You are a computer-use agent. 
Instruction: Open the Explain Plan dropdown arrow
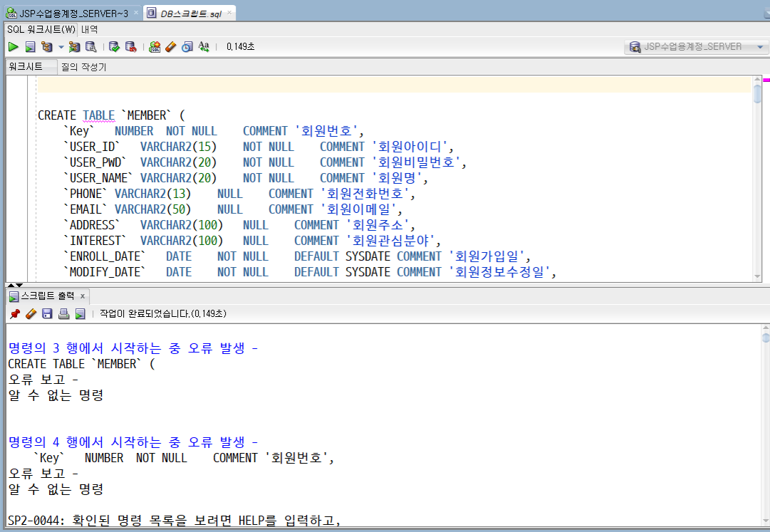point(61,47)
